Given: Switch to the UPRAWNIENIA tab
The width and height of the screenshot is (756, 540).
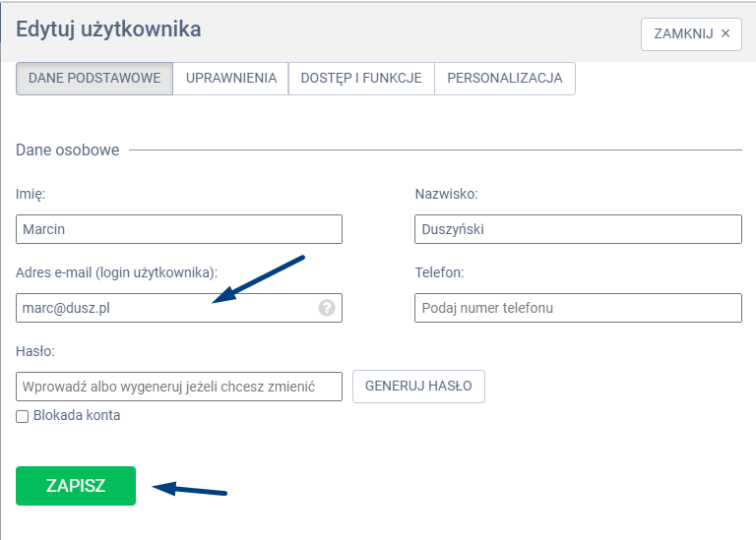Looking at the screenshot, I should [230, 79].
